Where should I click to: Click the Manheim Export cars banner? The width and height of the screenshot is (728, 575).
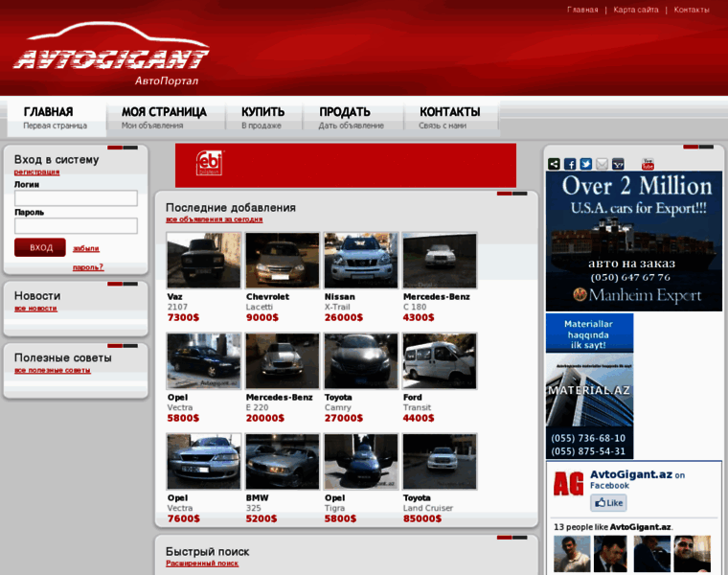[x=634, y=241]
